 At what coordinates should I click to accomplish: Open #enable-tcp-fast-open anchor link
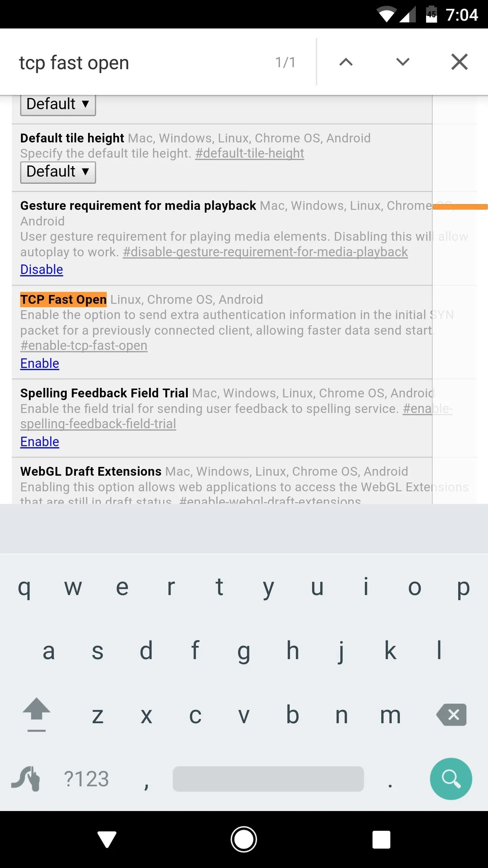tap(84, 346)
